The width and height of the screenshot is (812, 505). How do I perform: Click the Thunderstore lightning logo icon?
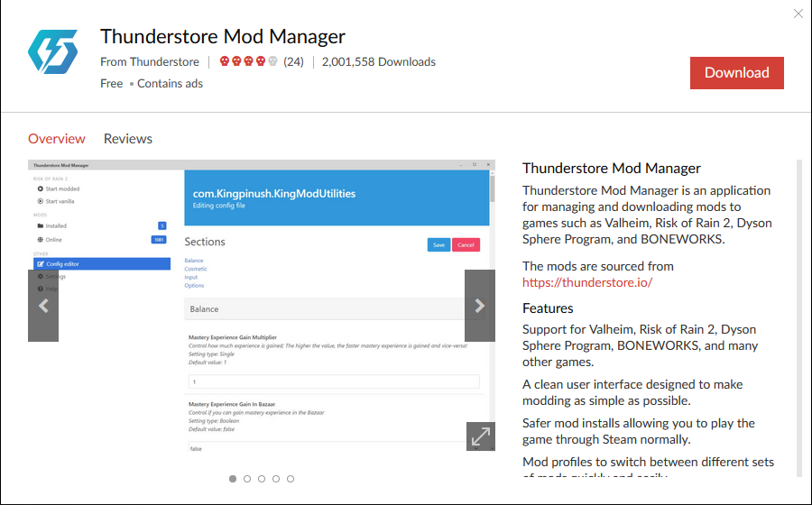tap(52, 51)
